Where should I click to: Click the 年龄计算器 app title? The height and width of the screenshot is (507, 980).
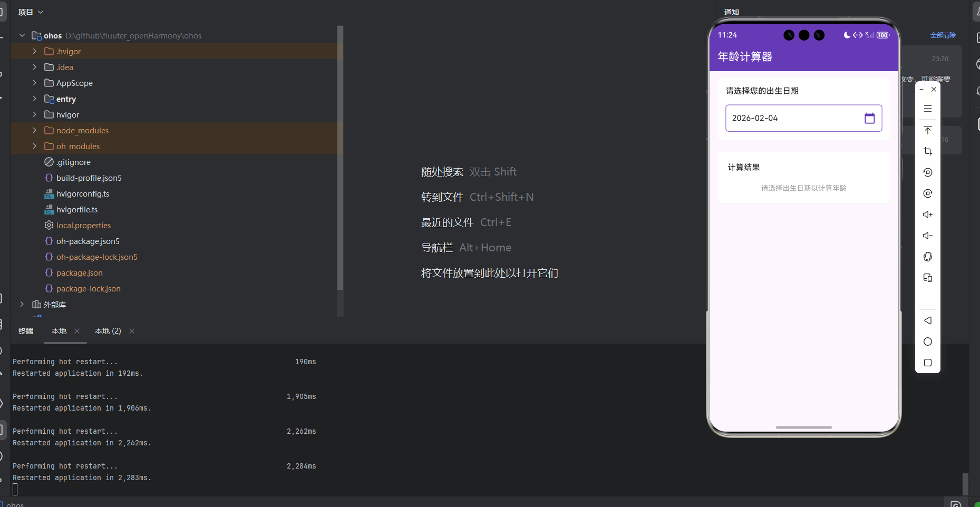click(x=745, y=57)
